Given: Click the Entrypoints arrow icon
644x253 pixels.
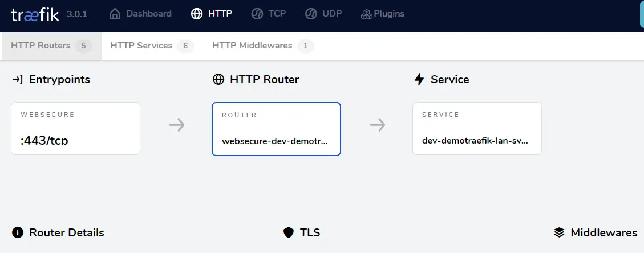Looking at the screenshot, I should coord(18,80).
